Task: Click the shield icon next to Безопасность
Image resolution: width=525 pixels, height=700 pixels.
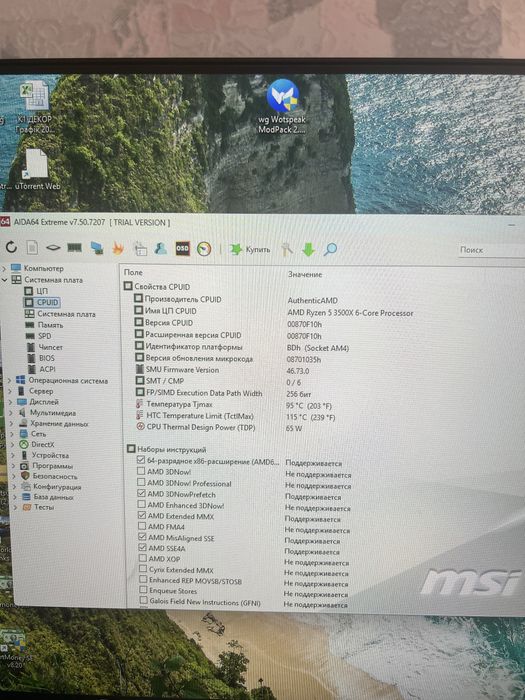Action: click(25, 476)
